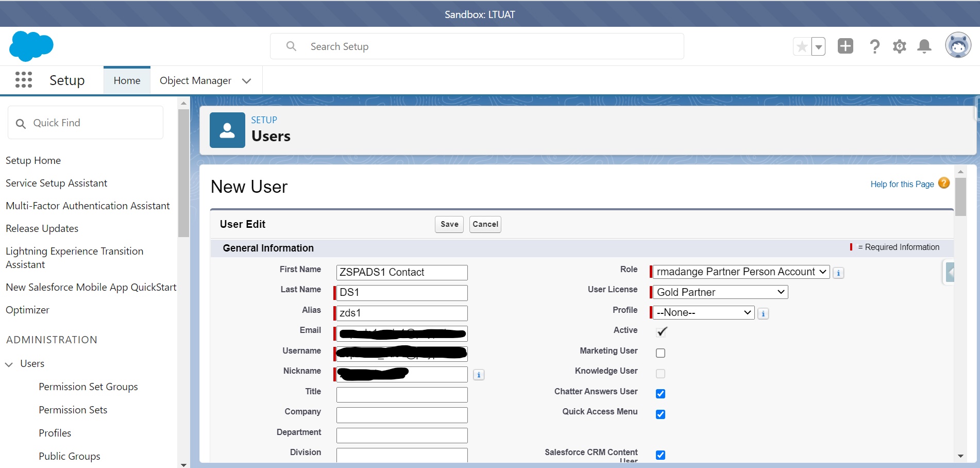Click the Quick Find magnifier icon
The height and width of the screenshot is (468, 980).
coord(21,124)
